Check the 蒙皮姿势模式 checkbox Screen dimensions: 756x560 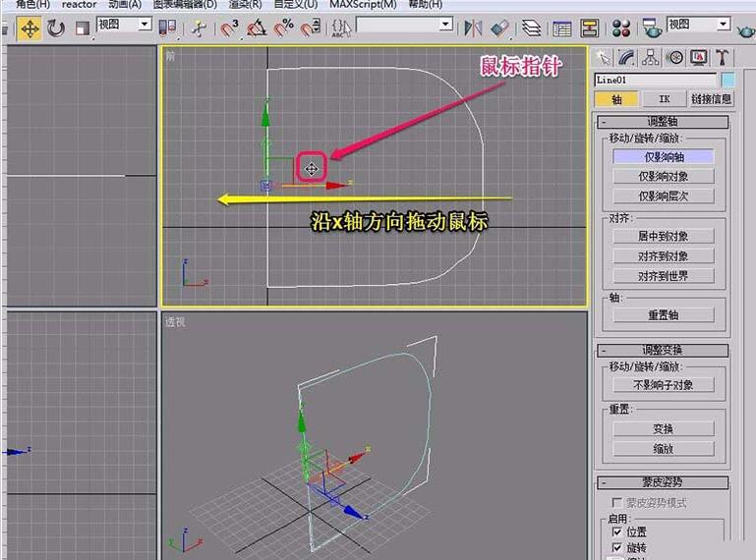[616, 503]
